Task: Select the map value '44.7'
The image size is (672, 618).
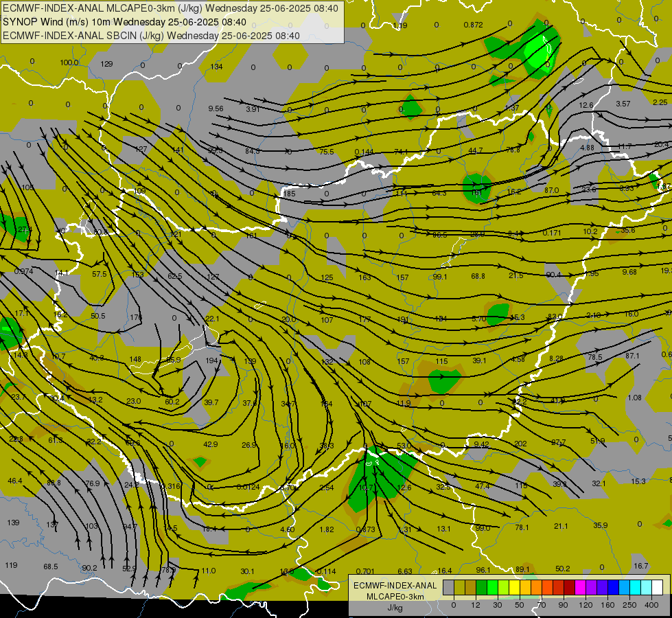Action: coord(475,150)
